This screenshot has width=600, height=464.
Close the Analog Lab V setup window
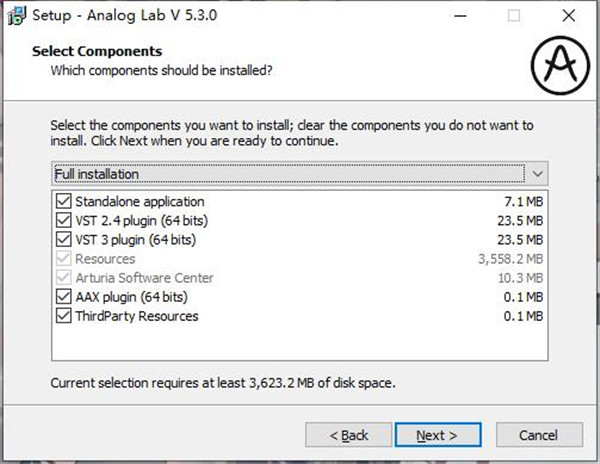coord(569,16)
